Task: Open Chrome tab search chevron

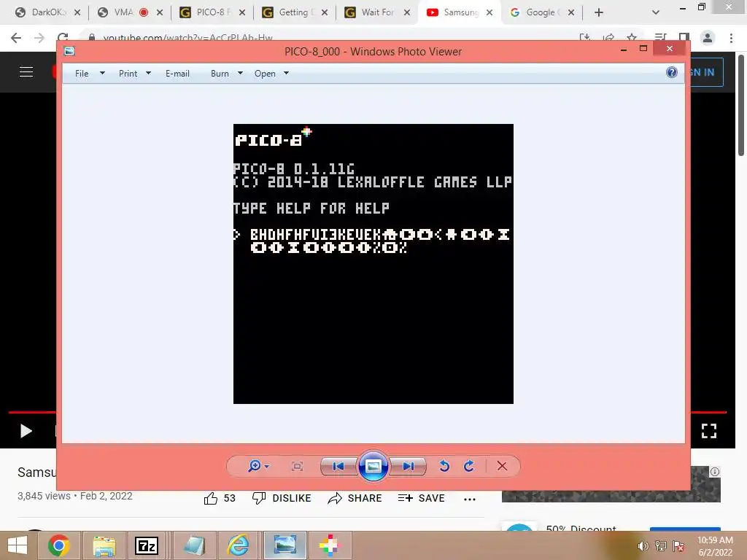Action: click(x=656, y=13)
